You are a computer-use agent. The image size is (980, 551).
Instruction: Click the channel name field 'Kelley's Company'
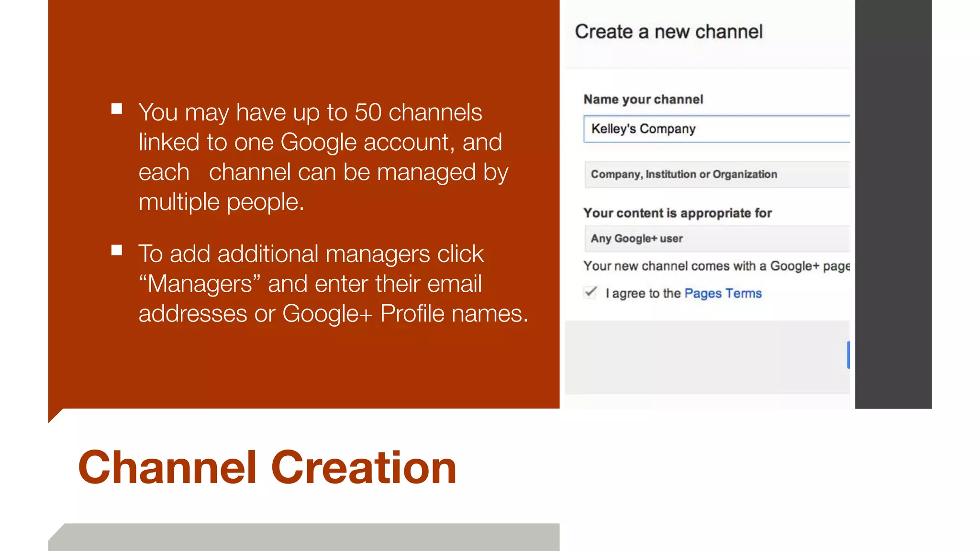716,129
